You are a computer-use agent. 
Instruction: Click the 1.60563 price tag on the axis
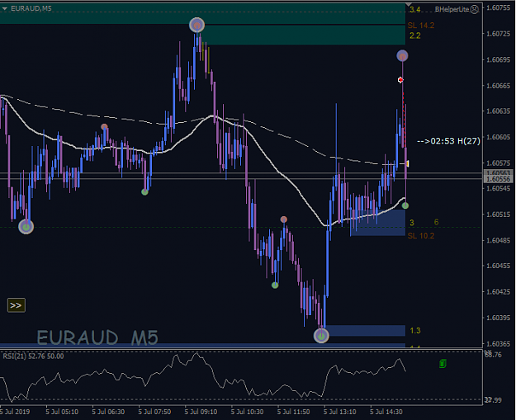498,172
